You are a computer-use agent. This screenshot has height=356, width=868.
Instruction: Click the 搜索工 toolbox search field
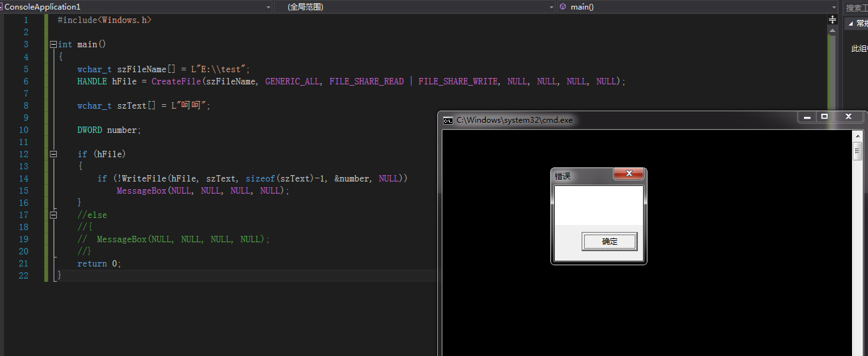[x=856, y=8]
